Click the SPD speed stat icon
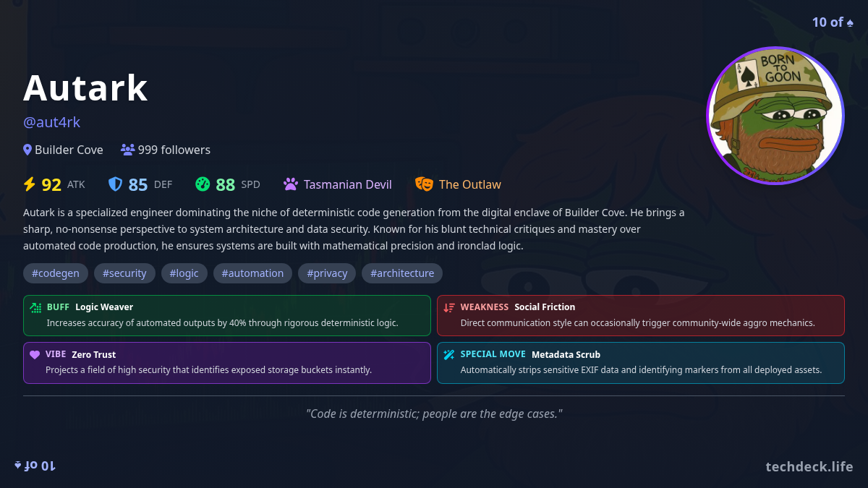868x488 pixels. [203, 184]
